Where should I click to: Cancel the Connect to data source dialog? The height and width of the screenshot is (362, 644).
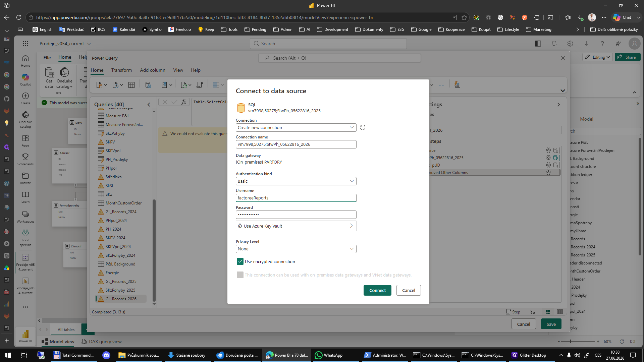(409, 291)
